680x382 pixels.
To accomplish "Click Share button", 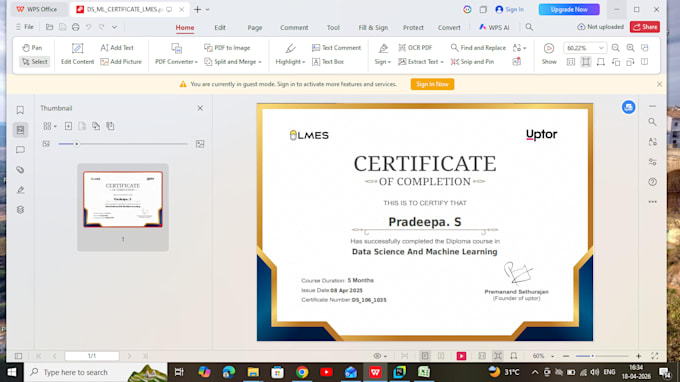I will coord(645,27).
